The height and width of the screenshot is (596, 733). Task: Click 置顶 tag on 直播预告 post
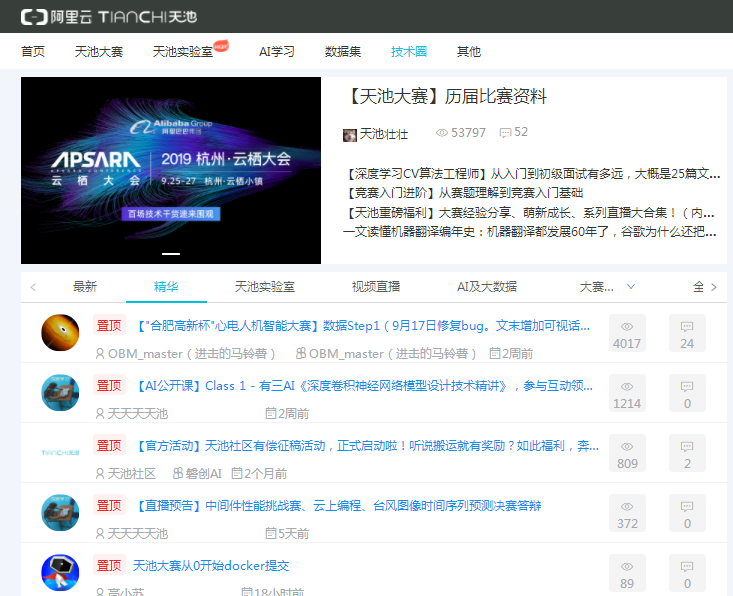pos(109,505)
